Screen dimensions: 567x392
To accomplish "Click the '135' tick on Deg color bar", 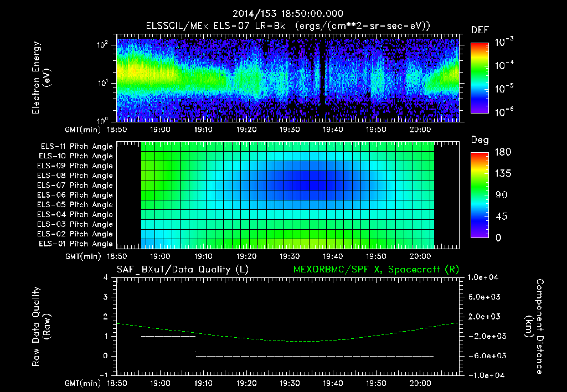I will (503, 174).
